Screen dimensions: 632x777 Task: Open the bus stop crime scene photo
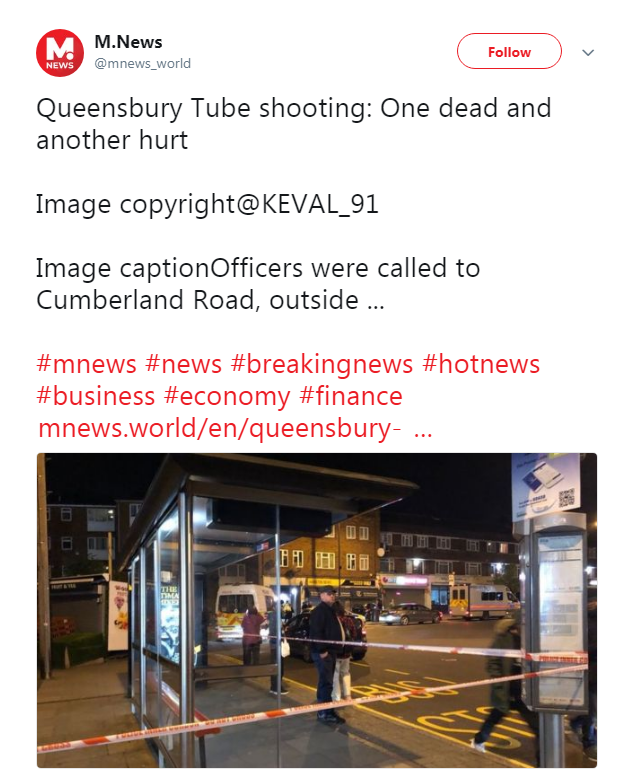tap(317, 610)
